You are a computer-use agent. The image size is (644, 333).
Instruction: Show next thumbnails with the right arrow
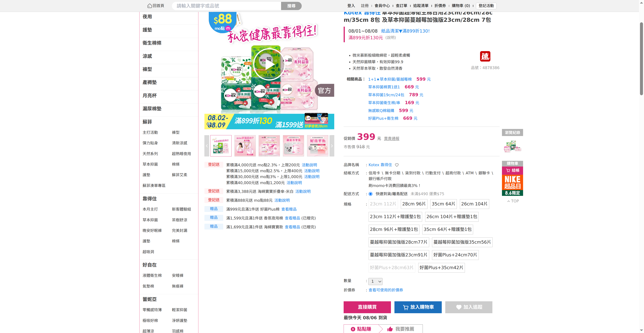tap(332, 146)
